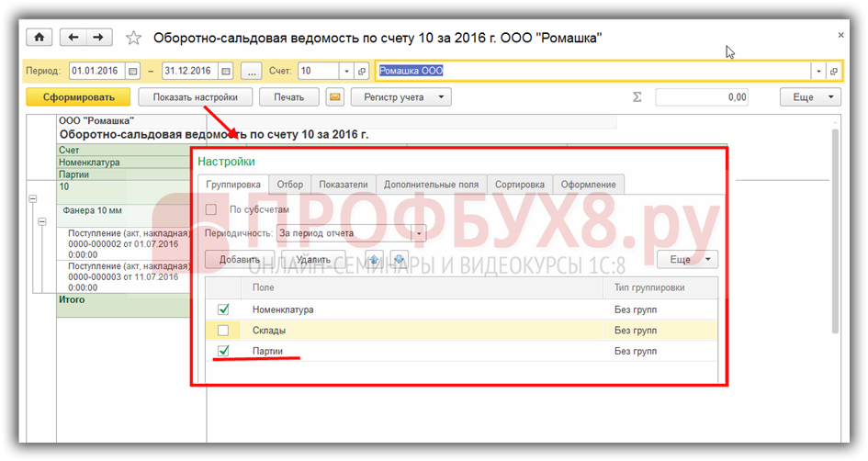This screenshot has height=461, width=868.
Task: Collapse account 10 group in report
Action: [33, 198]
